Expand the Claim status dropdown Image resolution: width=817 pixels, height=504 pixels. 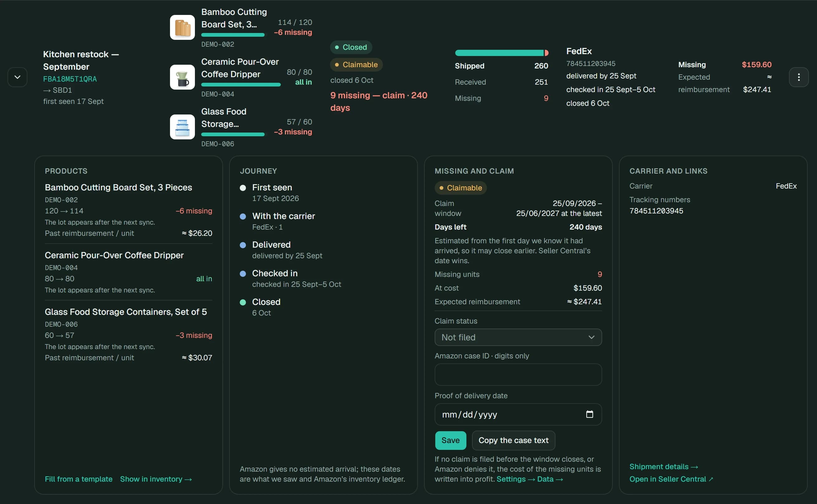click(x=518, y=337)
